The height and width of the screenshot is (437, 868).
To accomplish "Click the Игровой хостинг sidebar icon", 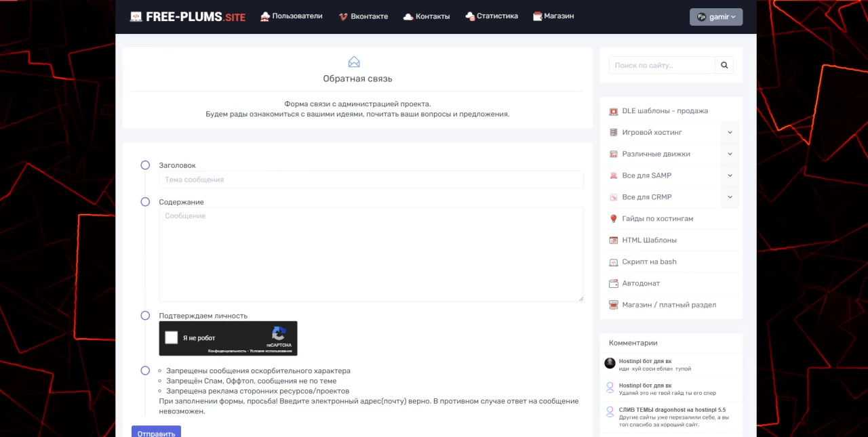I will click(614, 133).
